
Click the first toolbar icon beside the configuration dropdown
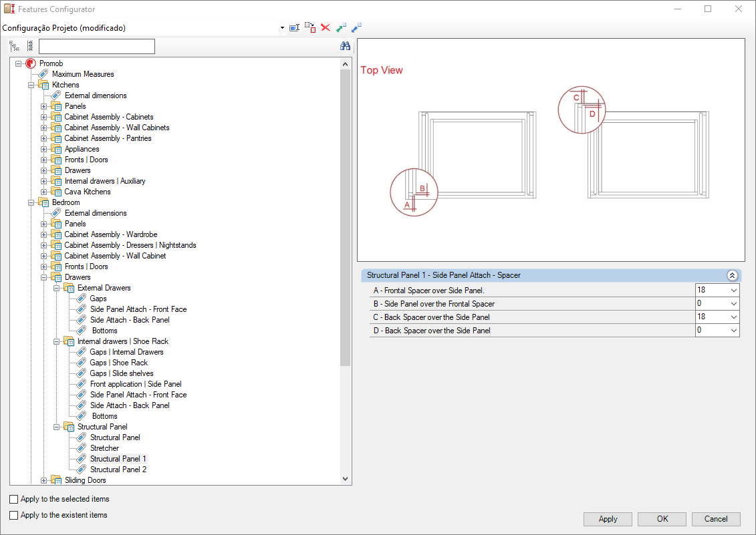(x=294, y=28)
